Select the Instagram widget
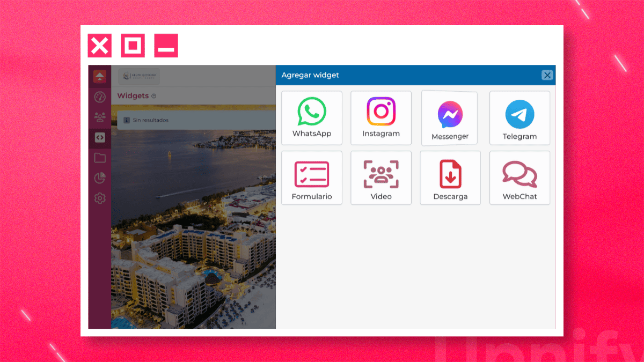 (x=381, y=117)
